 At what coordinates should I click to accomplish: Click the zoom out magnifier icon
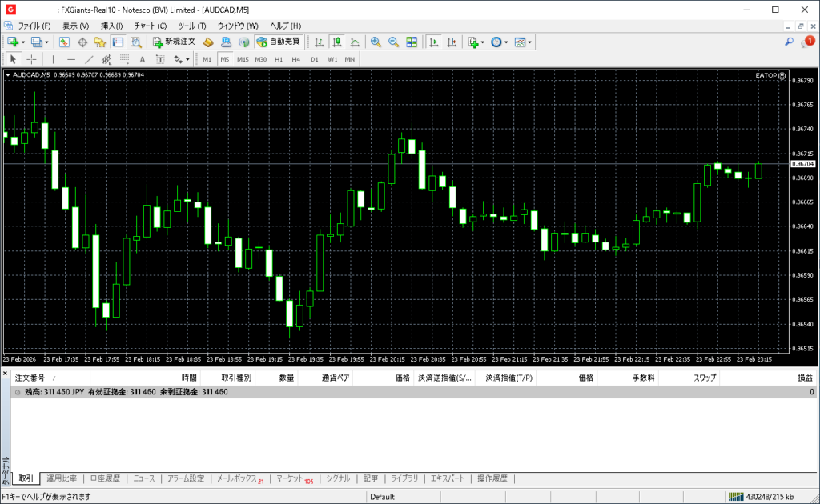coord(393,42)
